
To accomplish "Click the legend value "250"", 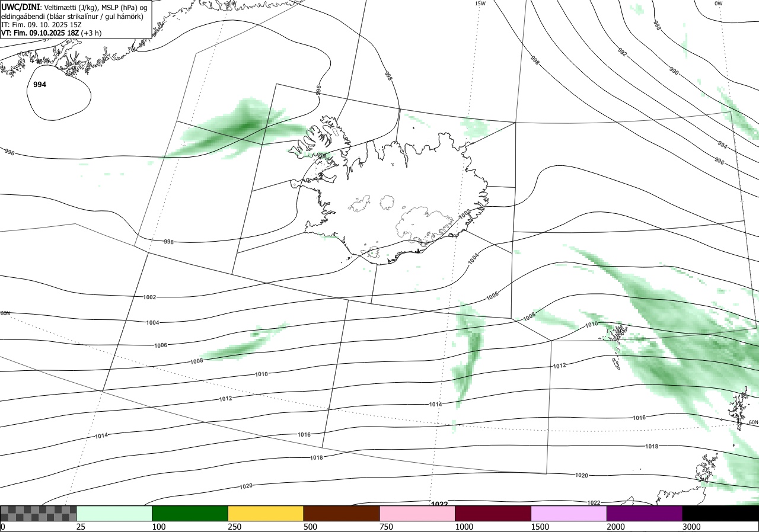I will (235, 527).
